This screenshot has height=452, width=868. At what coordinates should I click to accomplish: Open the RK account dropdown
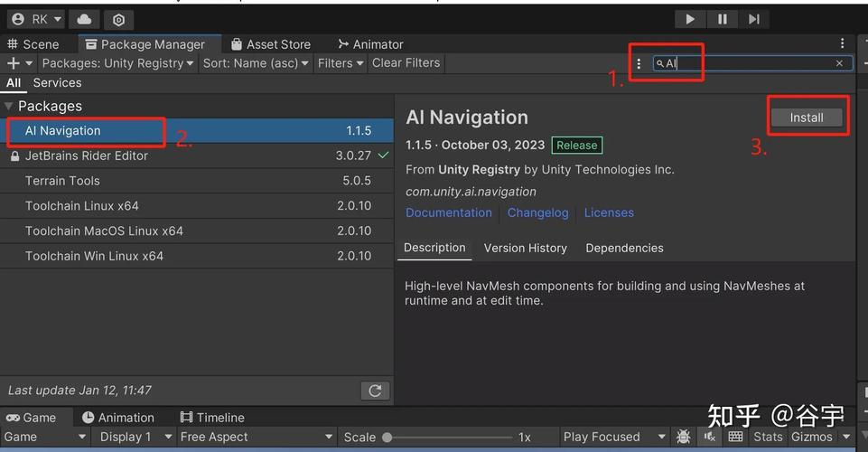pos(36,19)
